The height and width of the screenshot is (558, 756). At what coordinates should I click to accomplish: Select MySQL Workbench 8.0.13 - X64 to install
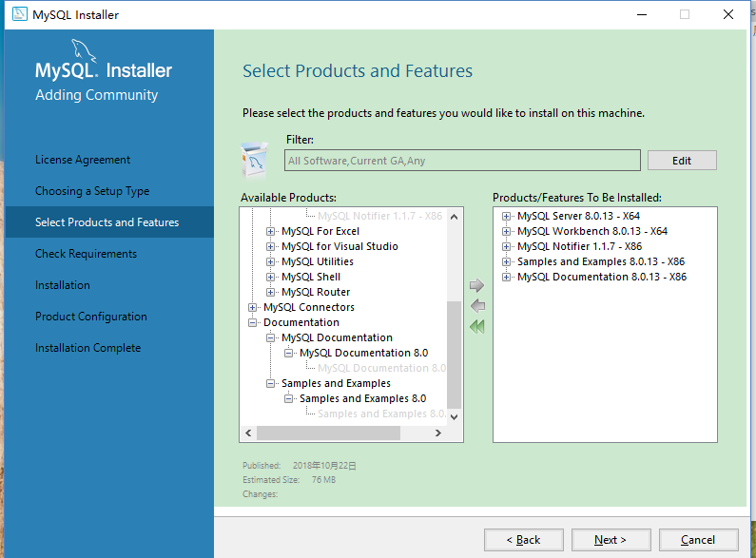tap(592, 231)
